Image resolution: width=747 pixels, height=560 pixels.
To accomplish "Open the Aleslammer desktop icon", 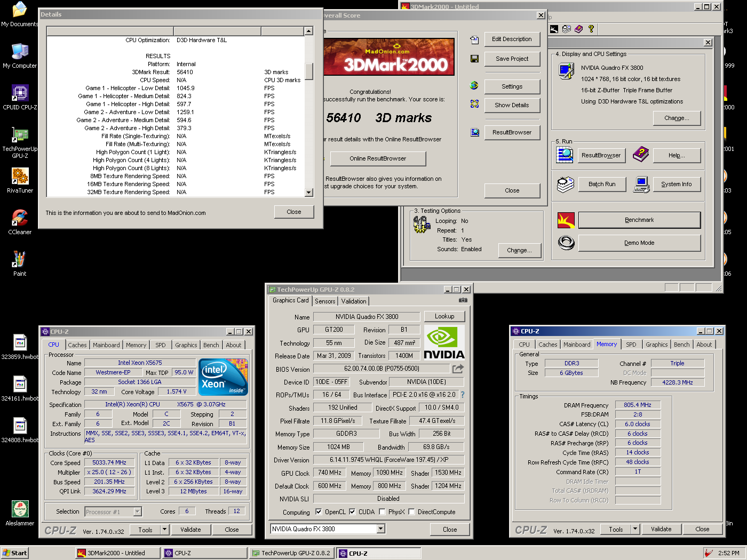I will 20,509.
